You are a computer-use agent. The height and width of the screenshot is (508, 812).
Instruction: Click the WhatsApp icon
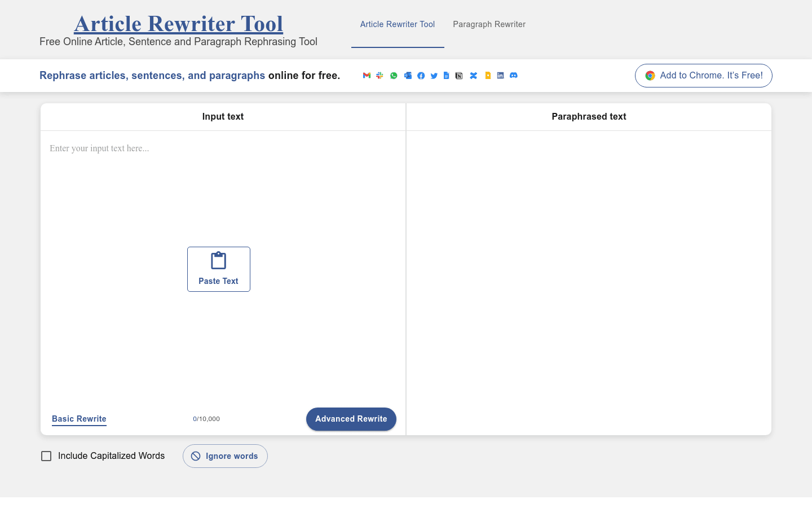[394, 75]
